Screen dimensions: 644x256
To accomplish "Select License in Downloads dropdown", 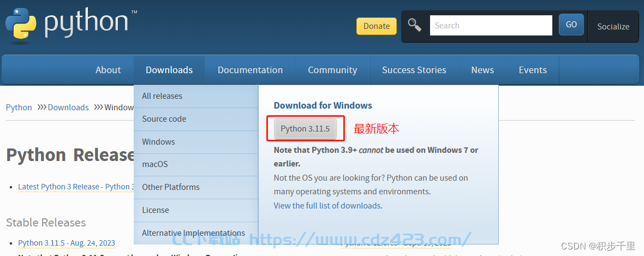I will pyautogui.click(x=196, y=210).
